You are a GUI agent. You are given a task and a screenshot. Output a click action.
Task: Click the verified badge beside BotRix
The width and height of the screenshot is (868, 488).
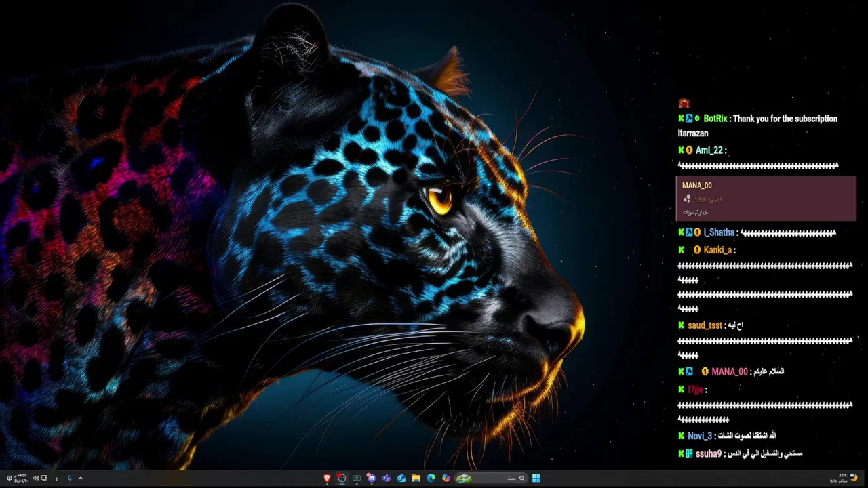click(x=697, y=118)
